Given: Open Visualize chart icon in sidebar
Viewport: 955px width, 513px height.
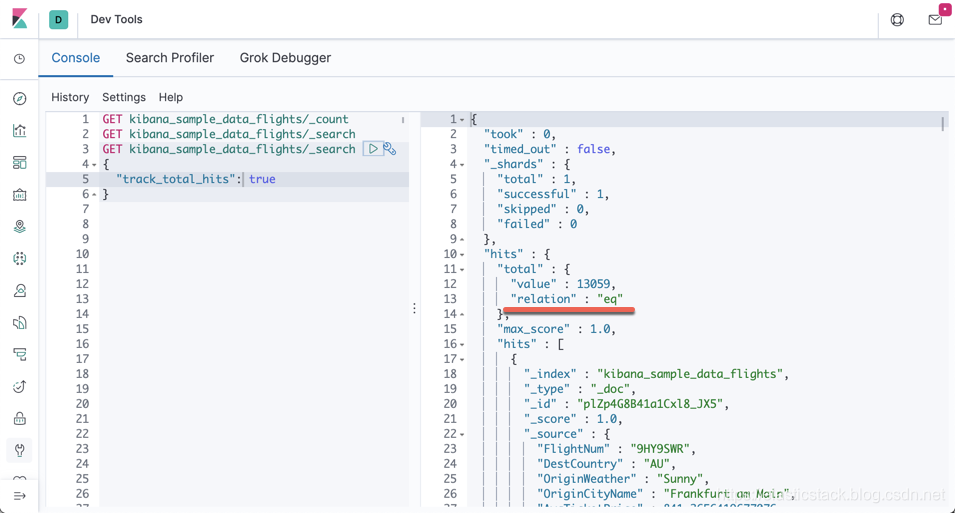Looking at the screenshot, I should coord(19,130).
